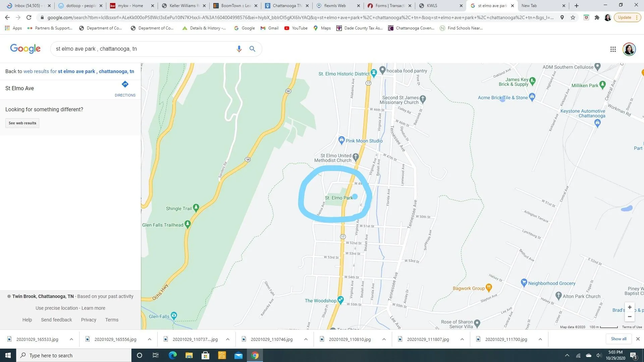Bookmark this page with the star icon
Image resolution: width=644 pixels, height=362 pixels.
(x=573, y=17)
